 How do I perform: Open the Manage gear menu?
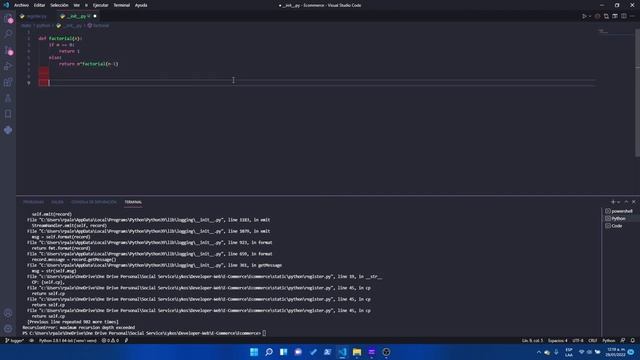click(8, 329)
